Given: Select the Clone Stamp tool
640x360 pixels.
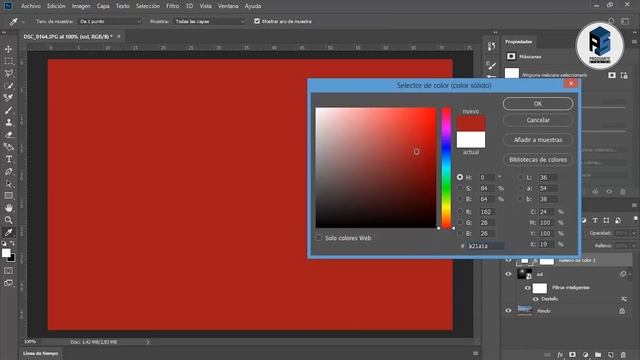Looking at the screenshot, I should (8, 122).
